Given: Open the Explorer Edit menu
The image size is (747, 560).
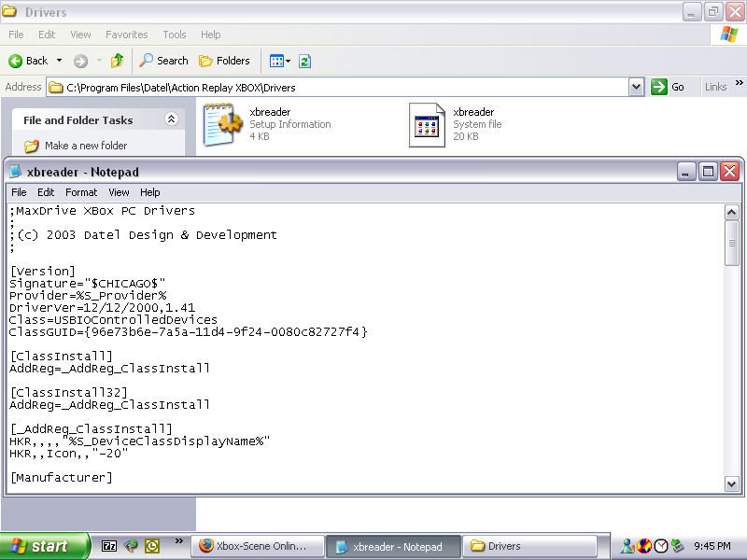Looking at the screenshot, I should pos(47,35).
